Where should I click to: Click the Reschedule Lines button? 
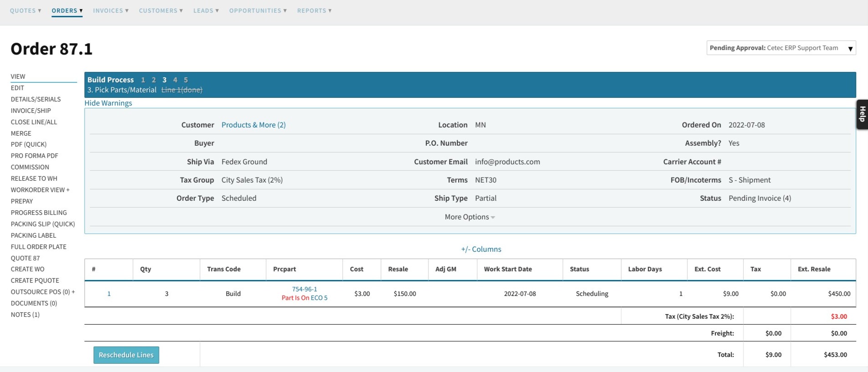(x=126, y=355)
